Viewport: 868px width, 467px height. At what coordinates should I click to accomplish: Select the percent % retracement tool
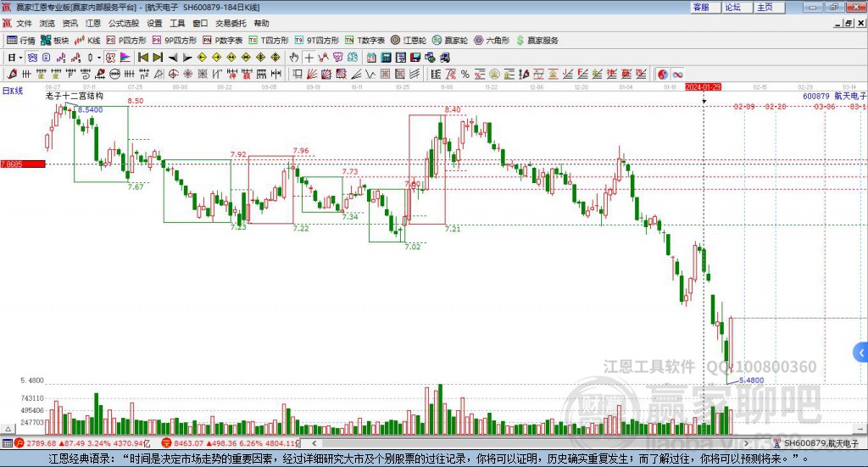pyautogui.click(x=465, y=74)
